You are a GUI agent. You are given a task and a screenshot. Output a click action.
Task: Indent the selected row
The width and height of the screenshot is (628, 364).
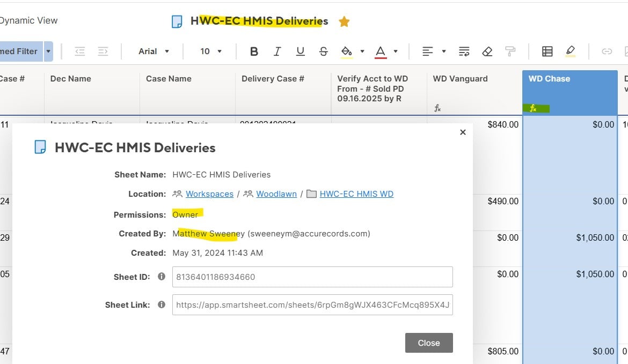click(103, 51)
